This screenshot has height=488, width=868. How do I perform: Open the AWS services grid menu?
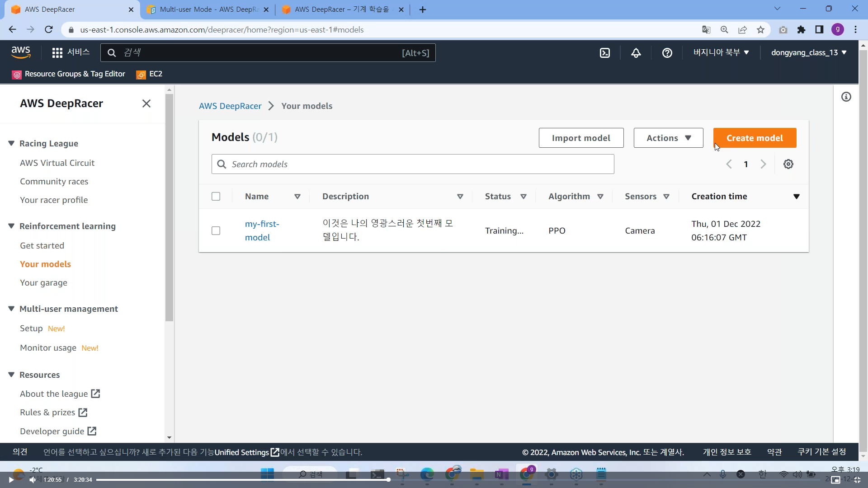coord(57,53)
